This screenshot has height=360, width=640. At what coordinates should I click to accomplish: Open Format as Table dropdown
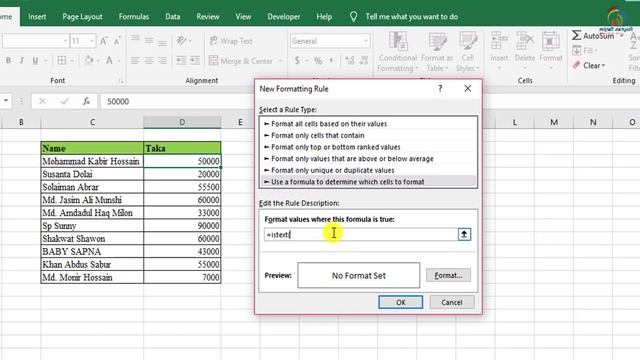pos(437,52)
